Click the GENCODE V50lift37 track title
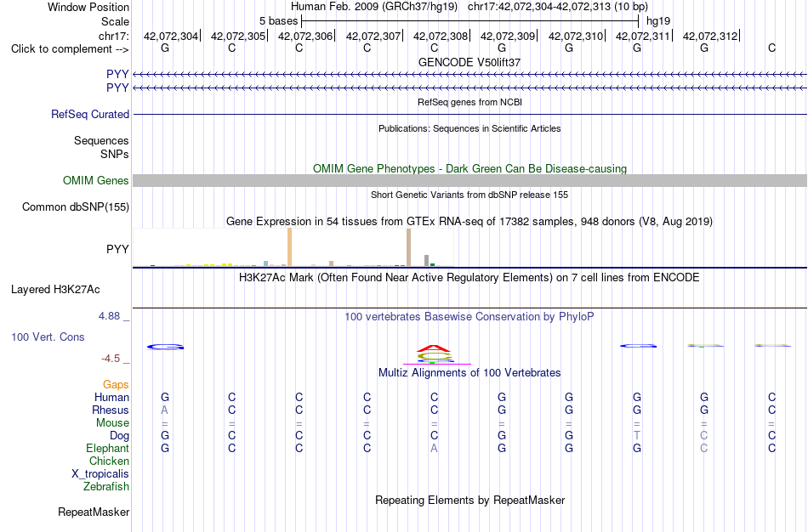Image resolution: width=808 pixels, height=532 pixels. pyautogui.click(x=469, y=62)
